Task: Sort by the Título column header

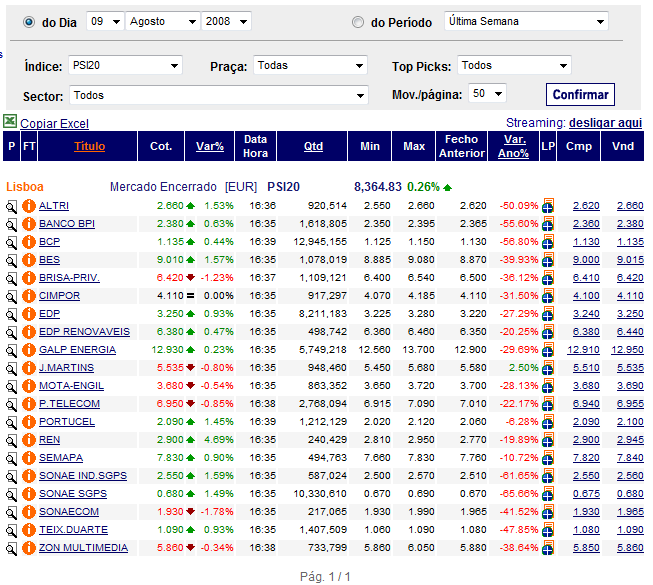Action: [89, 146]
